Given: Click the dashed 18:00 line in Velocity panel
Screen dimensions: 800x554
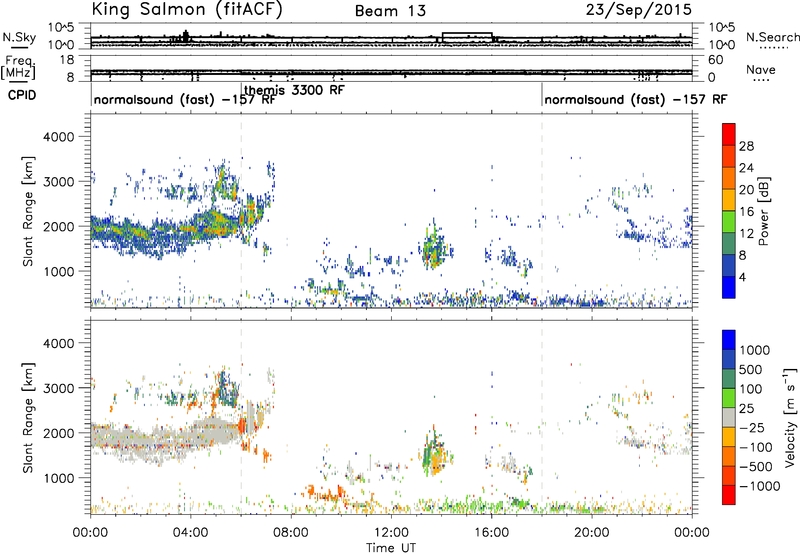Looking at the screenshot, I should (542, 417).
